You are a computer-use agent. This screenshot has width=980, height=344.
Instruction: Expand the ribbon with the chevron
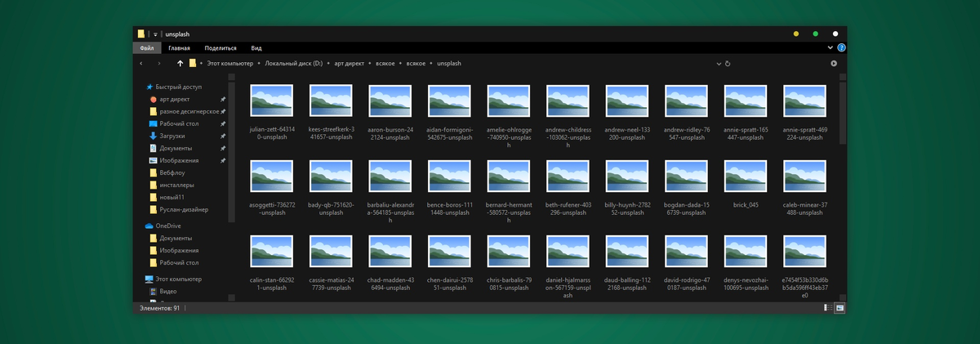831,48
